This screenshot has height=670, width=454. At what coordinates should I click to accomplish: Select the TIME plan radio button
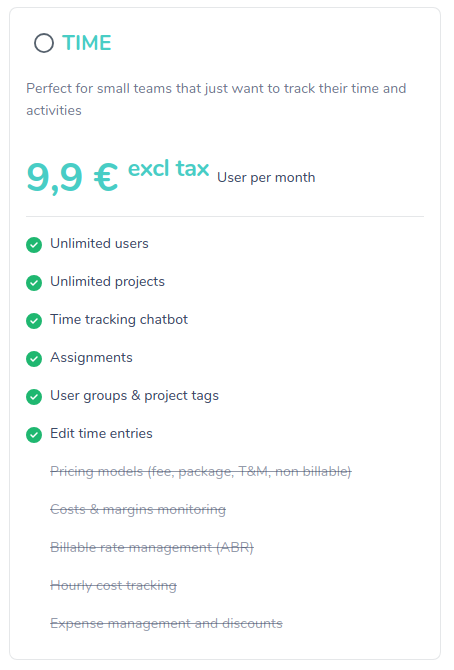[x=44, y=43]
